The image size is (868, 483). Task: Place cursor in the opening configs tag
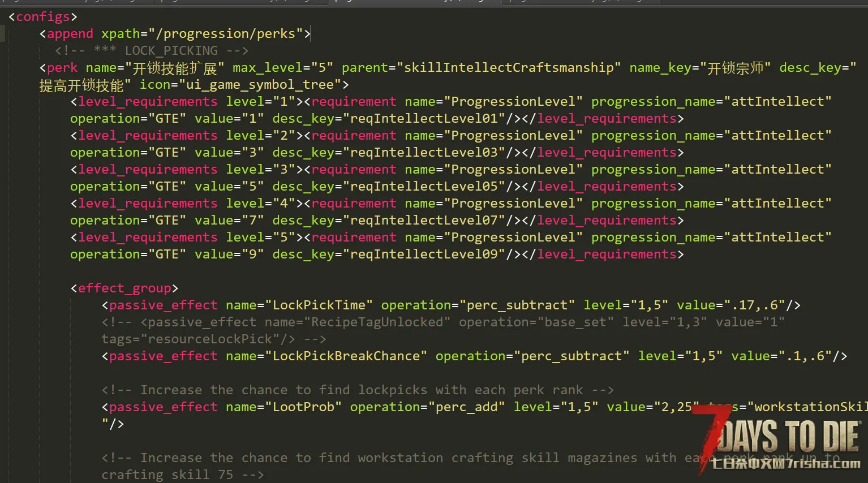(x=43, y=17)
